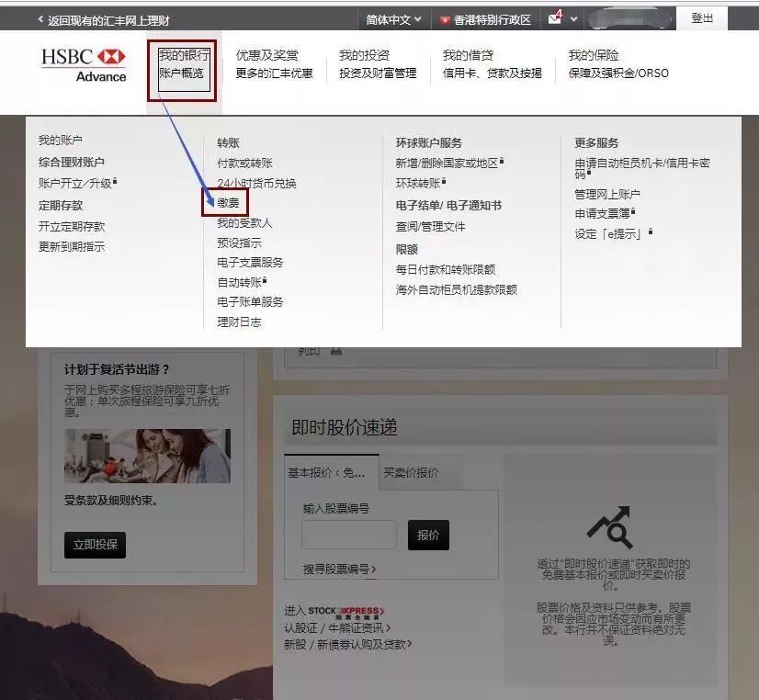Open 进入 Stock Express link
The height and width of the screenshot is (700, 759).
[334, 612]
